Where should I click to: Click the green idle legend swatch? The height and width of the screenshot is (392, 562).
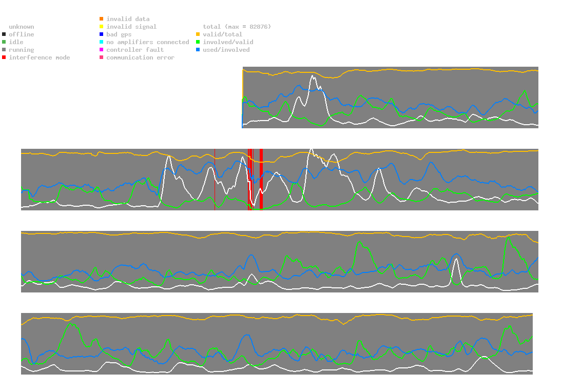(x=4, y=42)
